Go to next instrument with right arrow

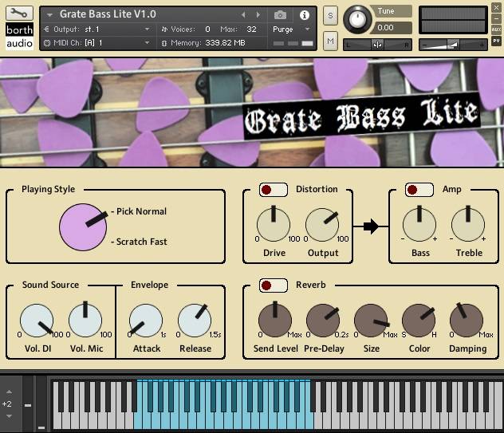258,14
